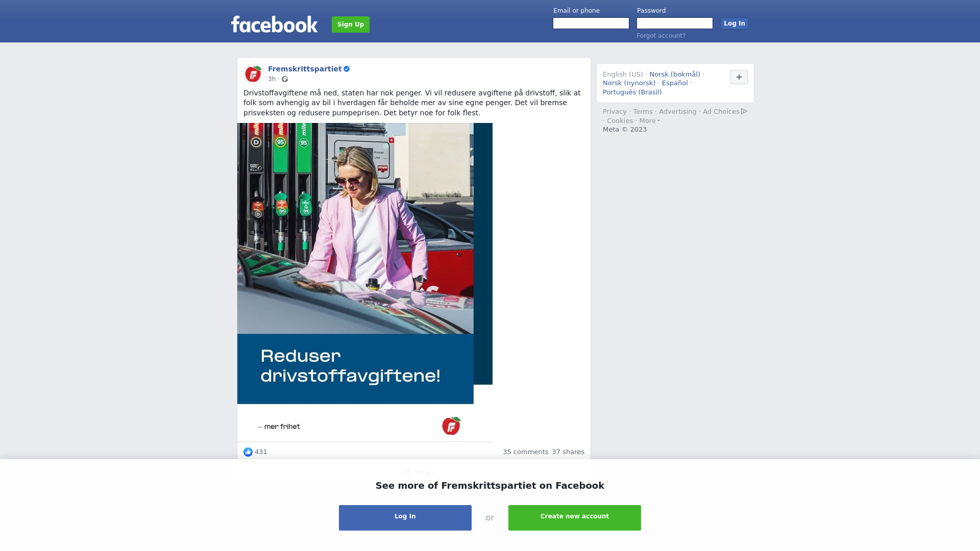980x551 pixels.
Task: Click the header Log In button
Action: (734, 23)
